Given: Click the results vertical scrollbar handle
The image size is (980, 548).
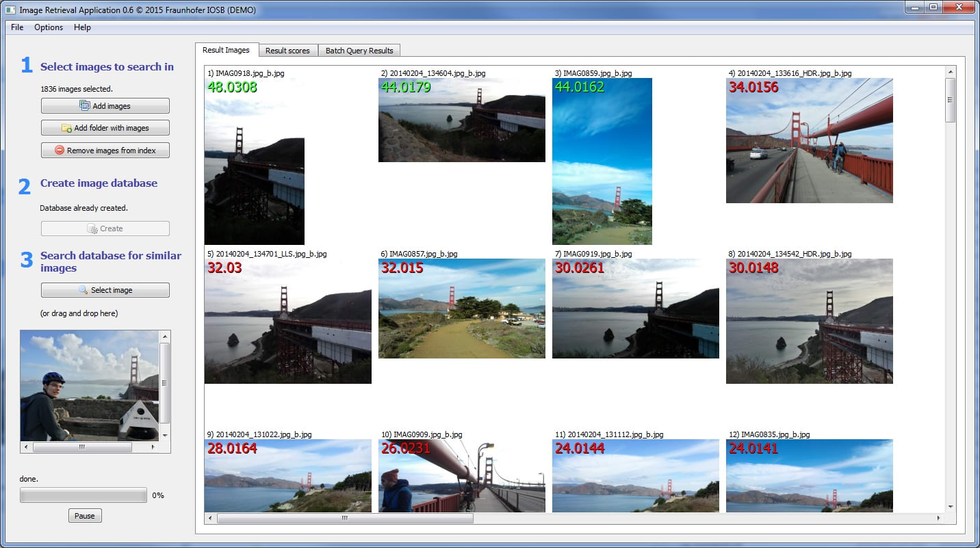Looking at the screenshot, I should click(x=950, y=100).
